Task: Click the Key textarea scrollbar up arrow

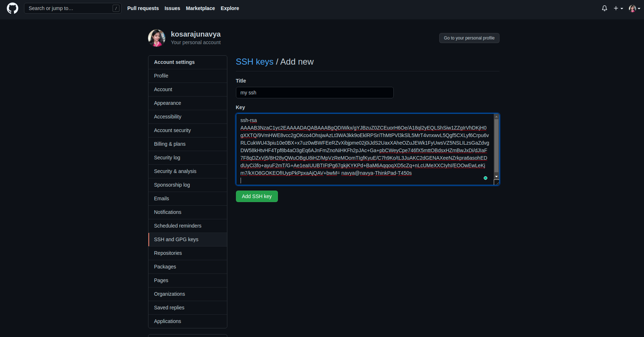Action: pyautogui.click(x=496, y=117)
